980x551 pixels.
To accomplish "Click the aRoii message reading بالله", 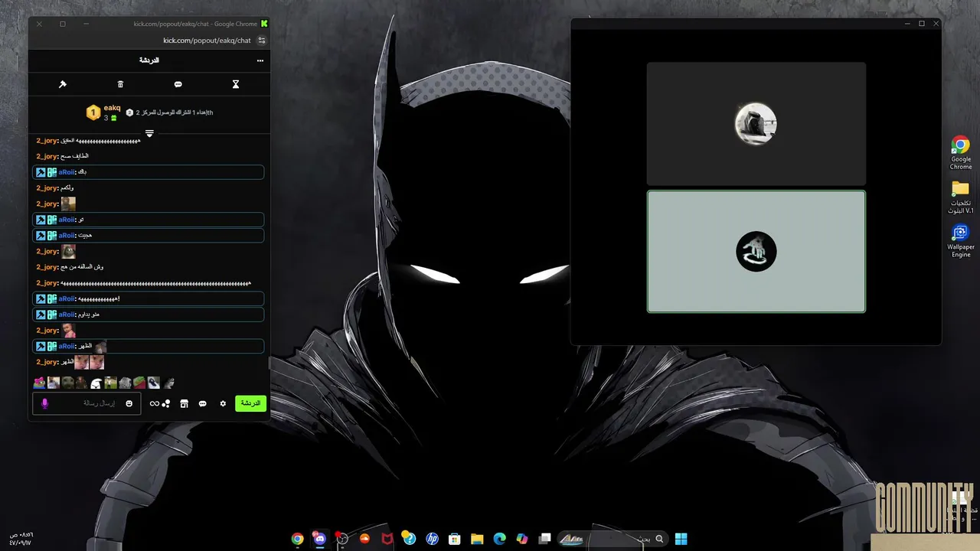I will 149,172.
